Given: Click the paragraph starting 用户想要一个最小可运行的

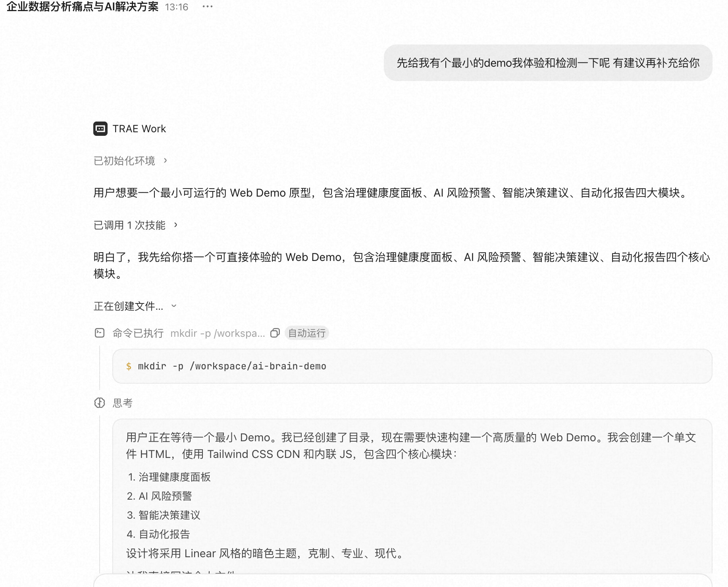Looking at the screenshot, I should click(391, 193).
